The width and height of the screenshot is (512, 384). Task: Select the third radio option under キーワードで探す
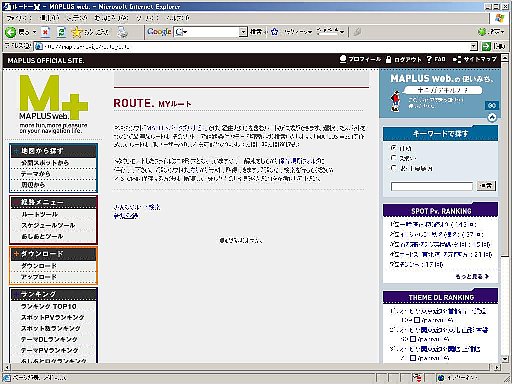[x=394, y=168]
